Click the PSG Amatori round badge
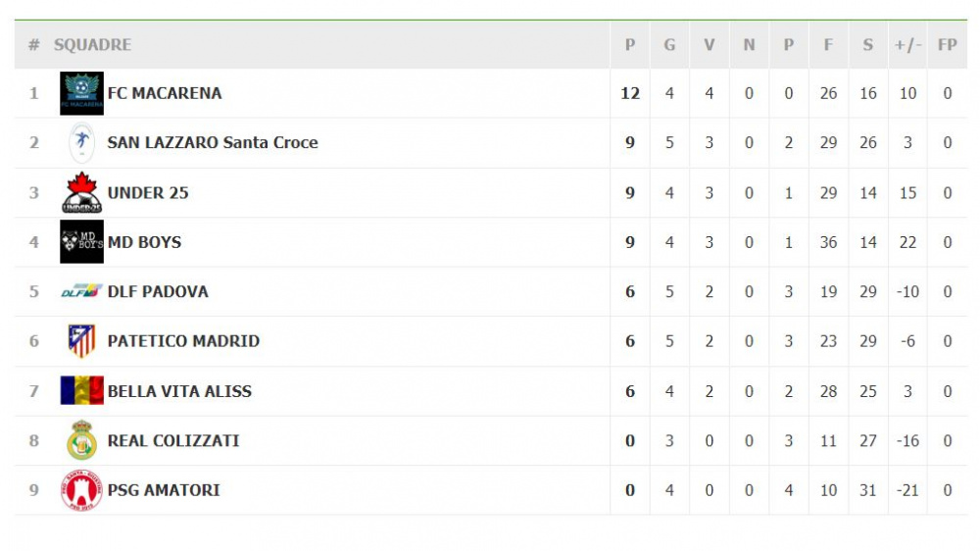The image size is (980, 551). coord(82,490)
